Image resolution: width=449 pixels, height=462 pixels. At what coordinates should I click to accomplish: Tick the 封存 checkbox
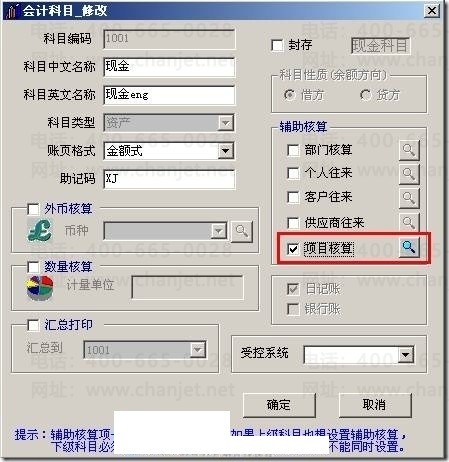[x=277, y=45]
